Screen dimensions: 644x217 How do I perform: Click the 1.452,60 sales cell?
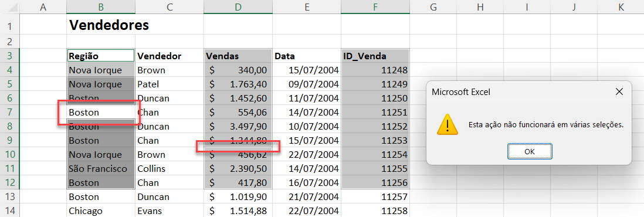point(238,98)
